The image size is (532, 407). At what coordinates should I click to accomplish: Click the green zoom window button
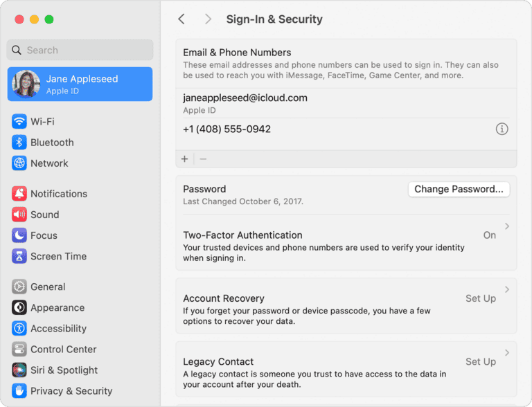click(49, 19)
